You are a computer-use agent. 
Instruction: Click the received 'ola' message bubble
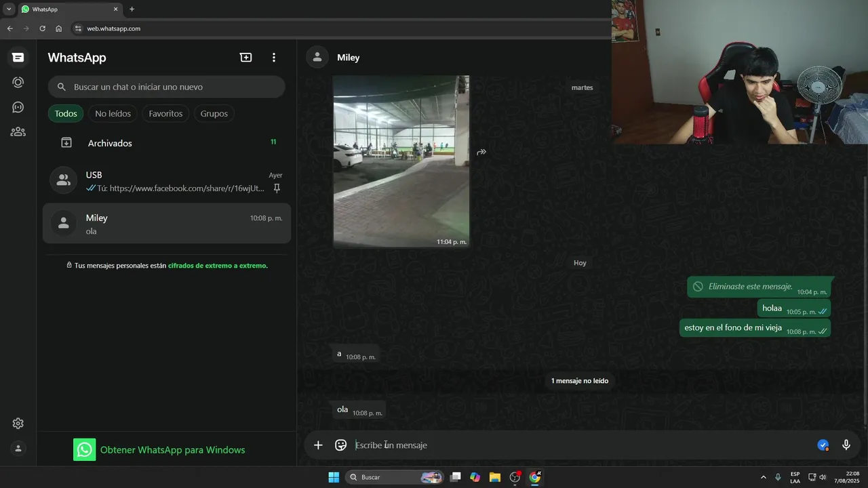pos(359,410)
